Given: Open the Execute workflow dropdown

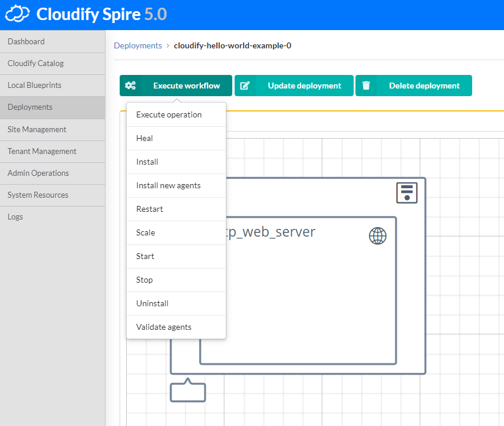Looking at the screenshot, I should pyautogui.click(x=176, y=85).
